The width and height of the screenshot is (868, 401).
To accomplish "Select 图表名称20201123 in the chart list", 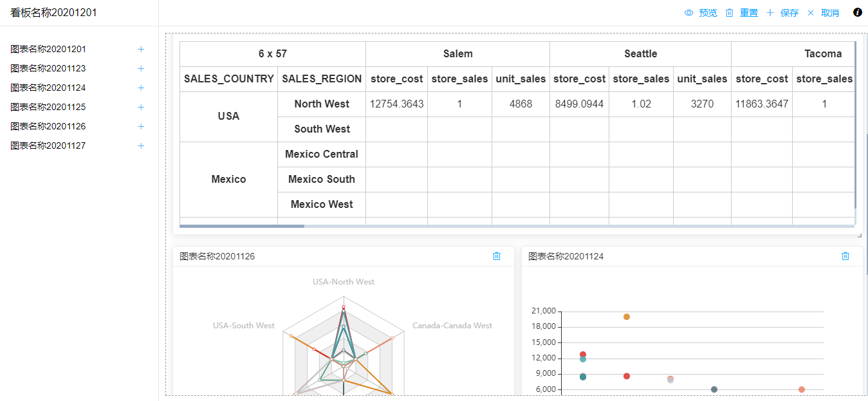I will pyautogui.click(x=48, y=68).
